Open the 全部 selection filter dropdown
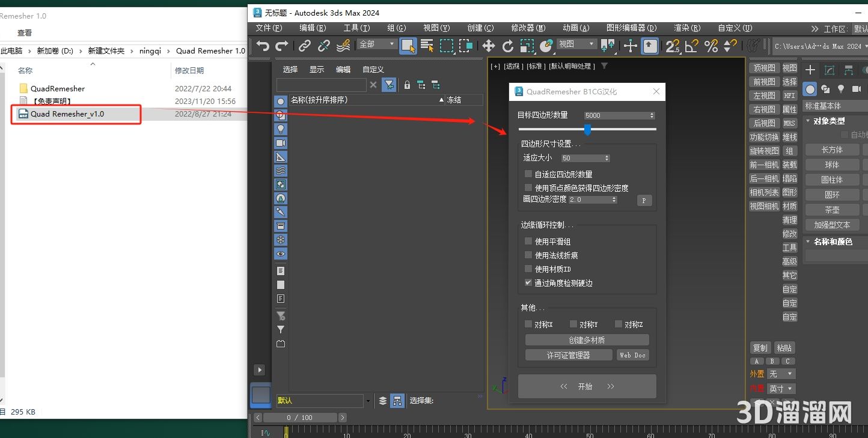868x438 pixels. click(x=376, y=44)
